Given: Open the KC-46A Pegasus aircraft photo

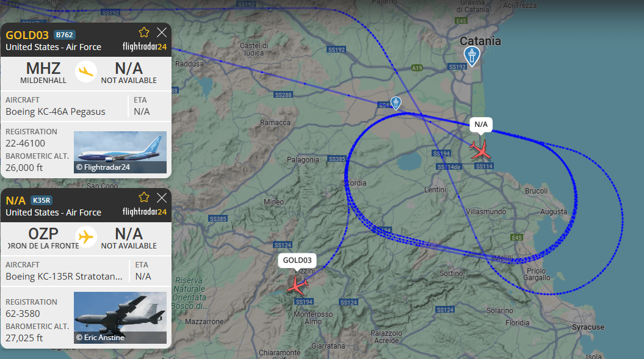Looking at the screenshot, I should [120, 152].
